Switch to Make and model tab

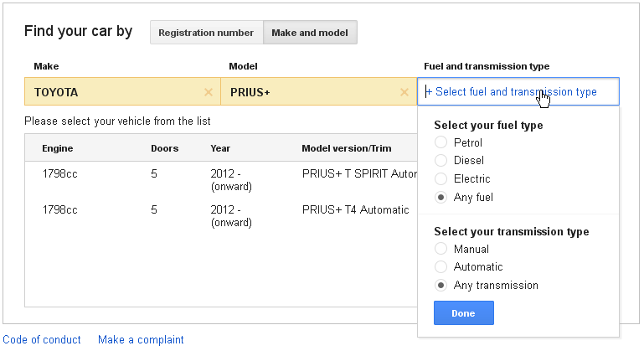pos(310,33)
